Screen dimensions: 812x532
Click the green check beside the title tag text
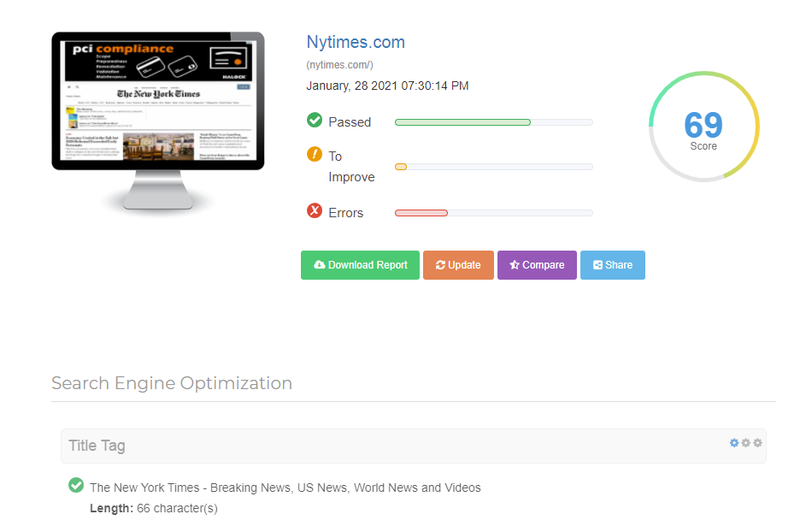pos(76,485)
